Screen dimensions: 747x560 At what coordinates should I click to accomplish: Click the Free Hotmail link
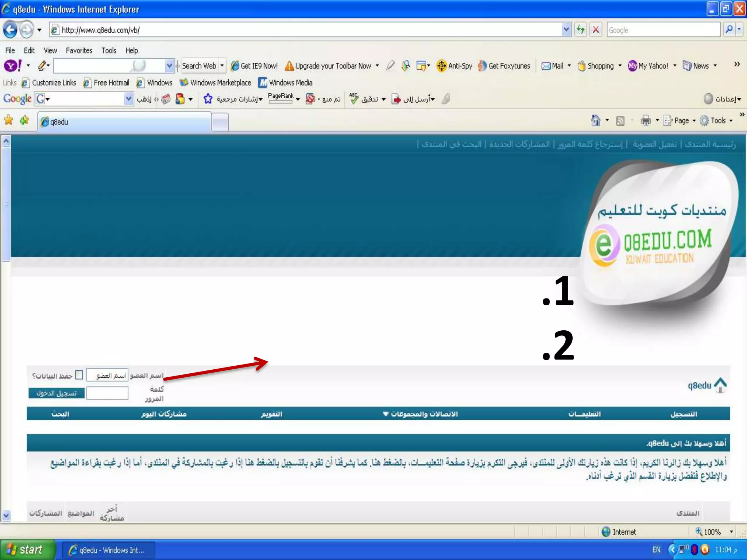(x=111, y=83)
